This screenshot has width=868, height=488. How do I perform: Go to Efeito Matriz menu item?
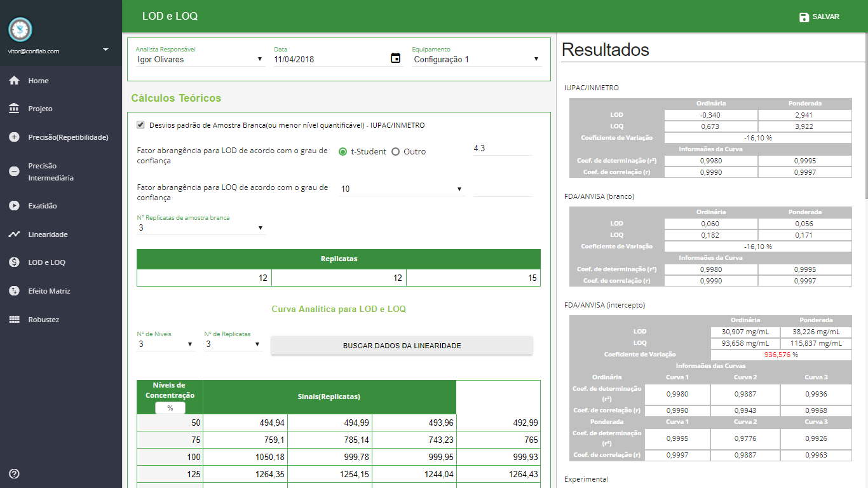tap(49, 291)
